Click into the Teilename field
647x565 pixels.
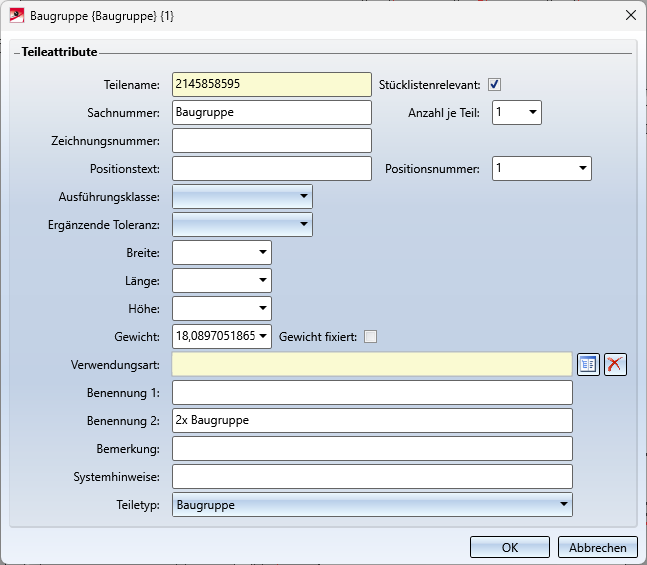[x=272, y=85]
